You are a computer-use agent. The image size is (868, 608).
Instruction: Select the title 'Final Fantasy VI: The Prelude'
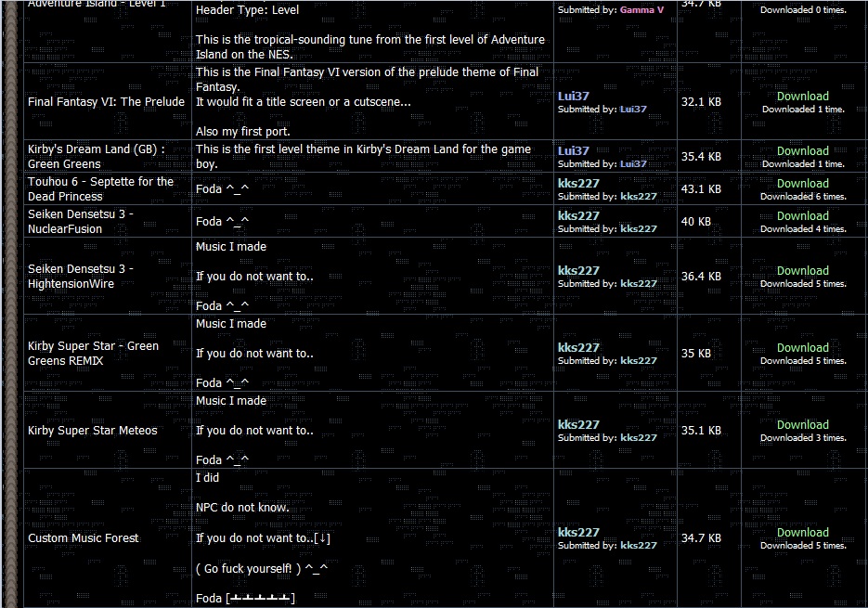point(106,102)
